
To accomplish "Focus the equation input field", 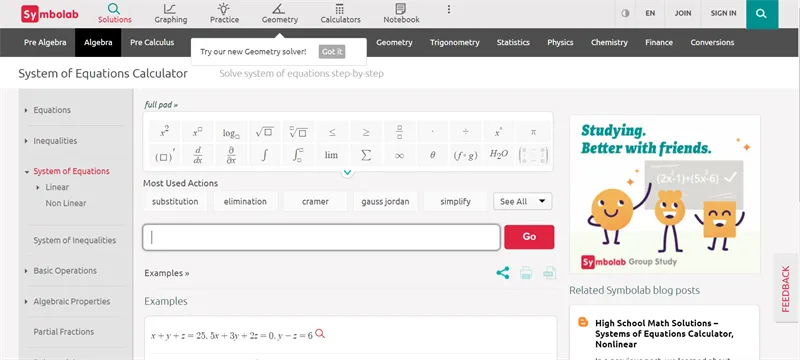I will [321, 237].
